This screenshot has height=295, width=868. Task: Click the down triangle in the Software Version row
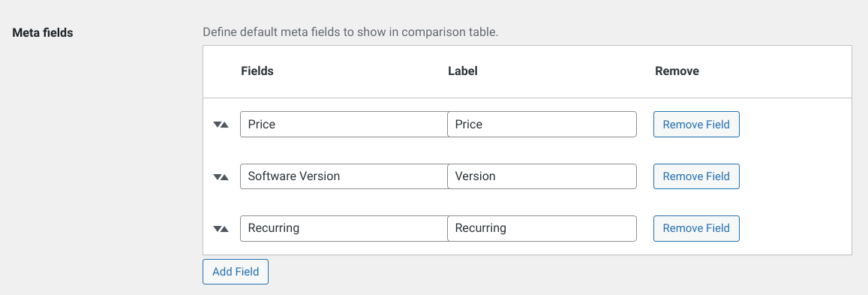click(218, 177)
